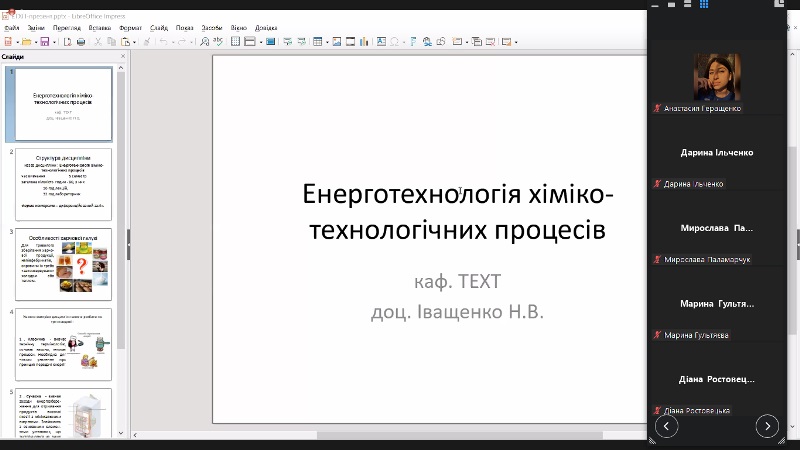This screenshot has height=450, width=800.
Task: Expand the Paste options dropdown arrow
Action: pyautogui.click(x=135, y=42)
